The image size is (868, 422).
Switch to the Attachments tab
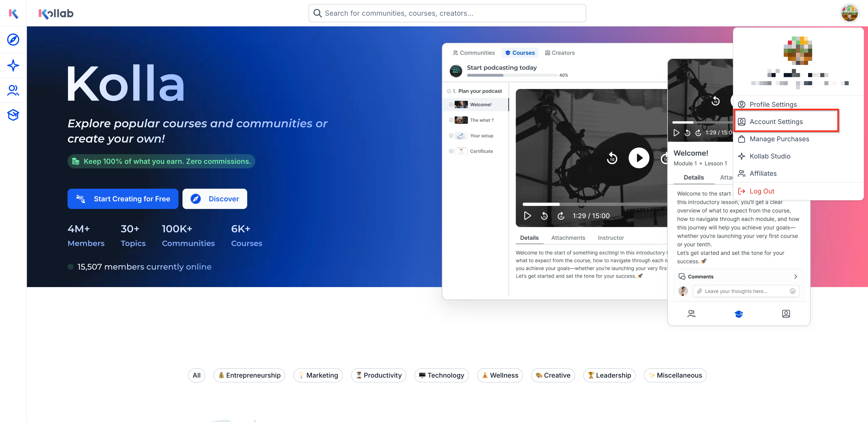(x=568, y=238)
